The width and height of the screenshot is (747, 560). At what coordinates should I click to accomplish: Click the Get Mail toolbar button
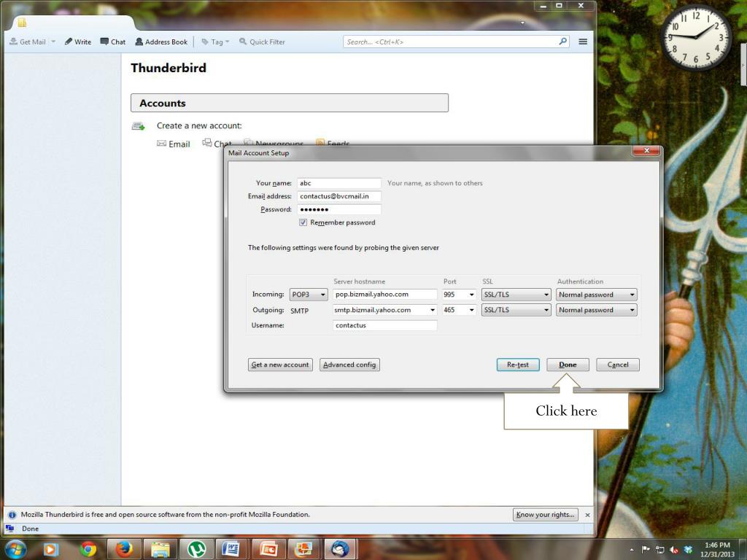pos(27,42)
